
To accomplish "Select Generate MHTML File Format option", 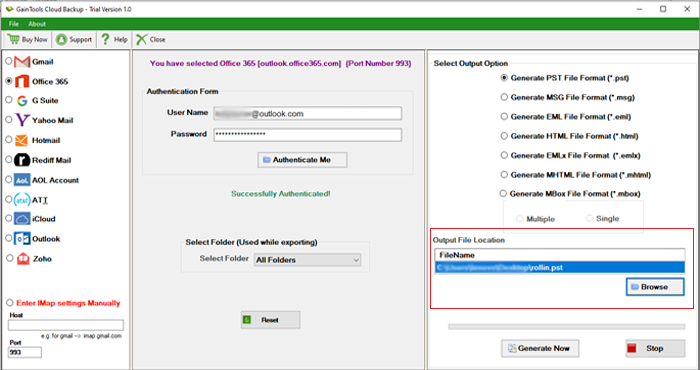I will pos(504,175).
